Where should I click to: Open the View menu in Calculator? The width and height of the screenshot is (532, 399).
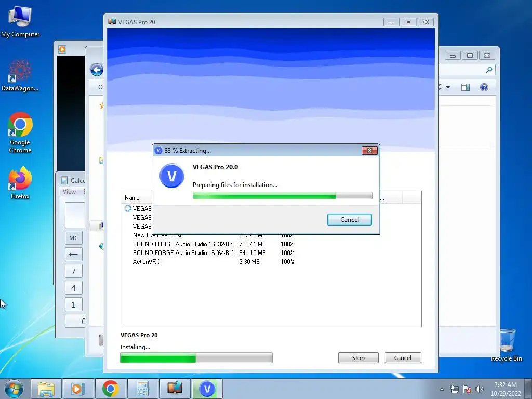point(69,192)
